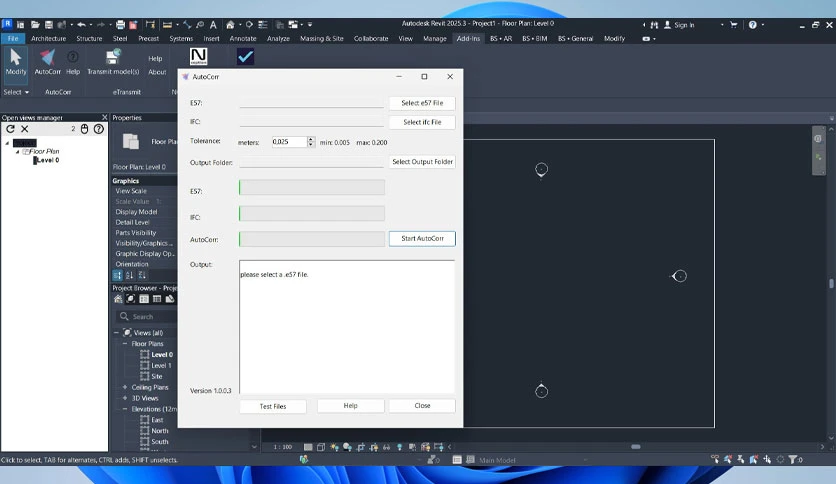Viewport: 836px width, 484px height.
Task: Expand Ceiling Plans node in Project Browser
Action: tap(125, 388)
